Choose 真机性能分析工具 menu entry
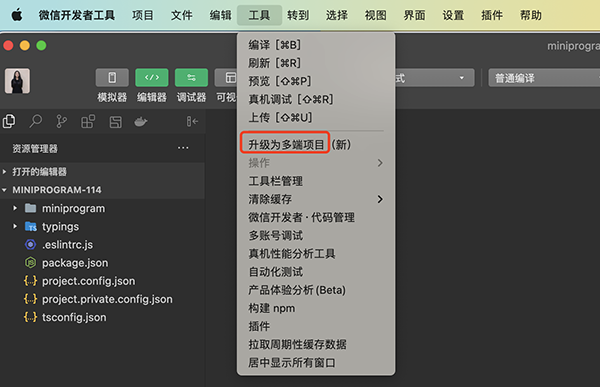Image resolution: width=600 pixels, height=387 pixels. point(316,254)
